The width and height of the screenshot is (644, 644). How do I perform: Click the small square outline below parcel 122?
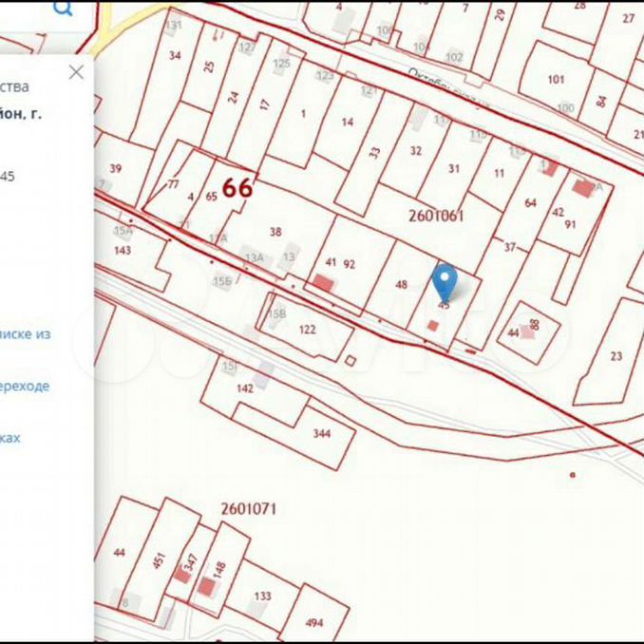(x=350, y=360)
